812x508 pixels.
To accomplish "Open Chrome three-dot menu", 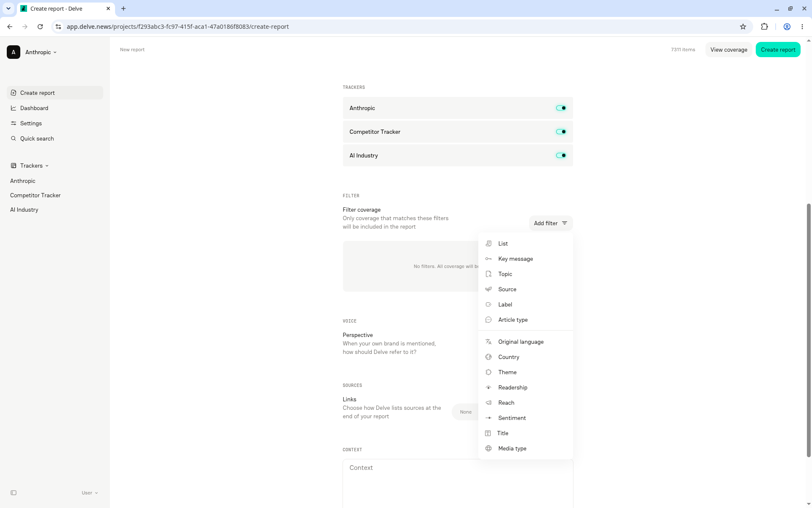I will pos(802,27).
